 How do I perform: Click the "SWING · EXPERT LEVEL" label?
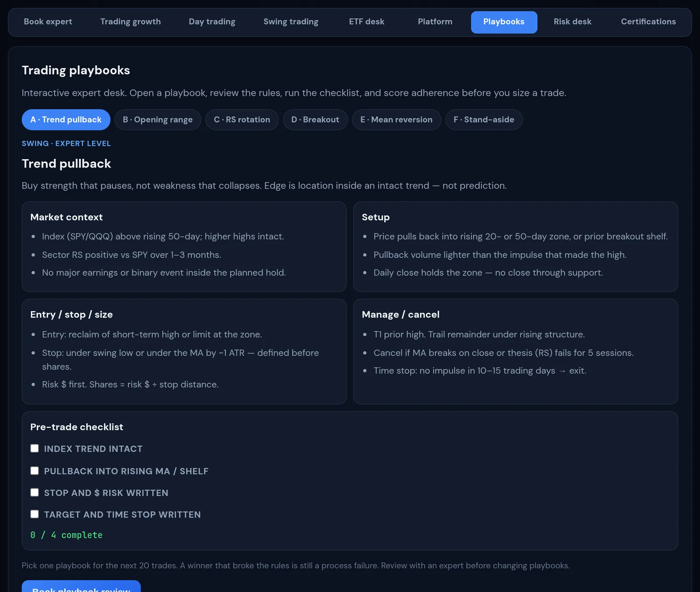point(66,144)
